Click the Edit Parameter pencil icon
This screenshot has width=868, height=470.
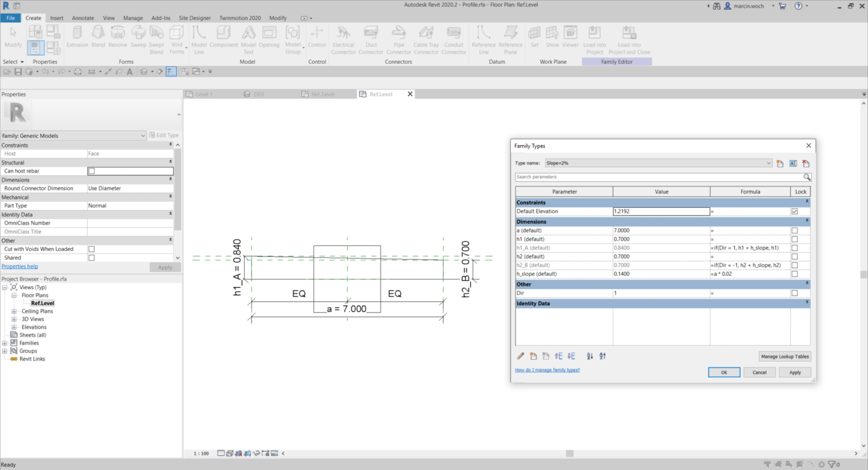(520, 356)
